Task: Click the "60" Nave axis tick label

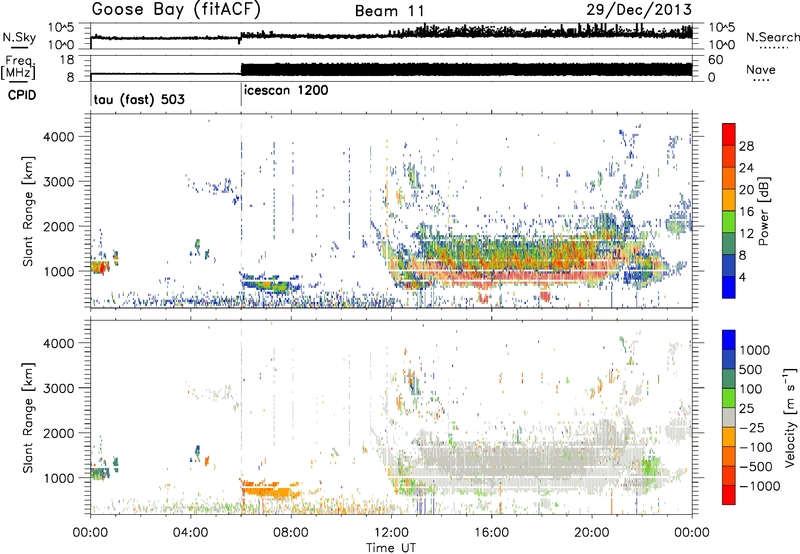Action: click(716, 60)
